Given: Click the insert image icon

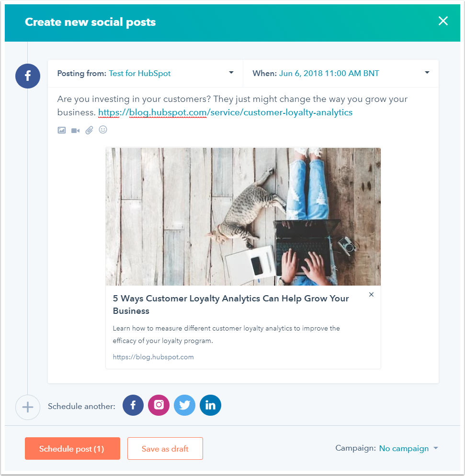Looking at the screenshot, I should point(62,130).
